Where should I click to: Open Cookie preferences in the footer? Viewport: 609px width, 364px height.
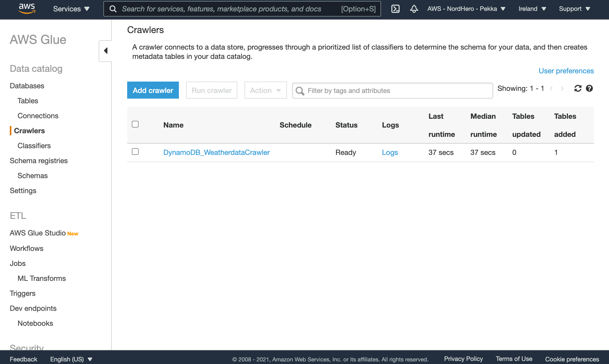point(572,359)
